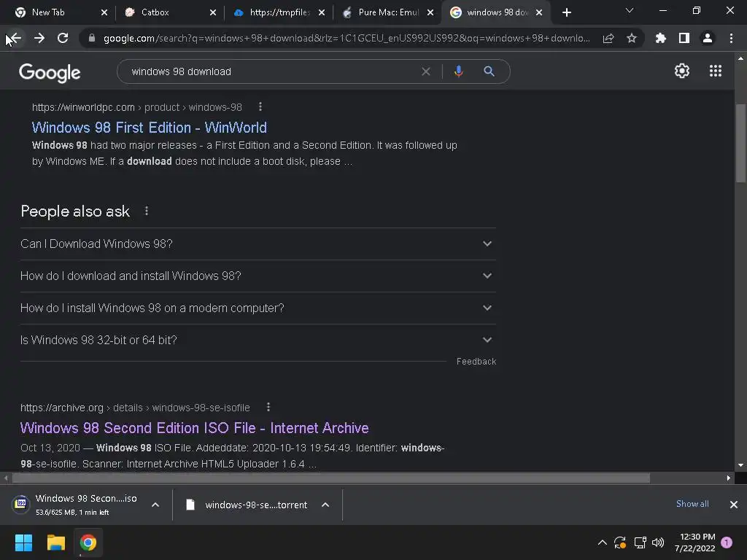Image resolution: width=747 pixels, height=560 pixels.
Task: Open Chrome's three-dot menu
Action: [731, 39]
